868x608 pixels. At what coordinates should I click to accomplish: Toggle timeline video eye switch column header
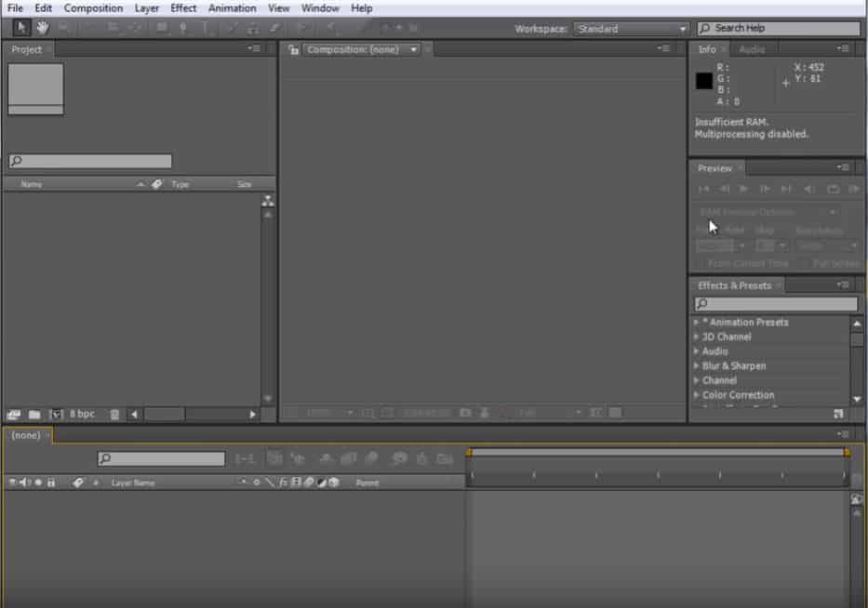(12, 482)
